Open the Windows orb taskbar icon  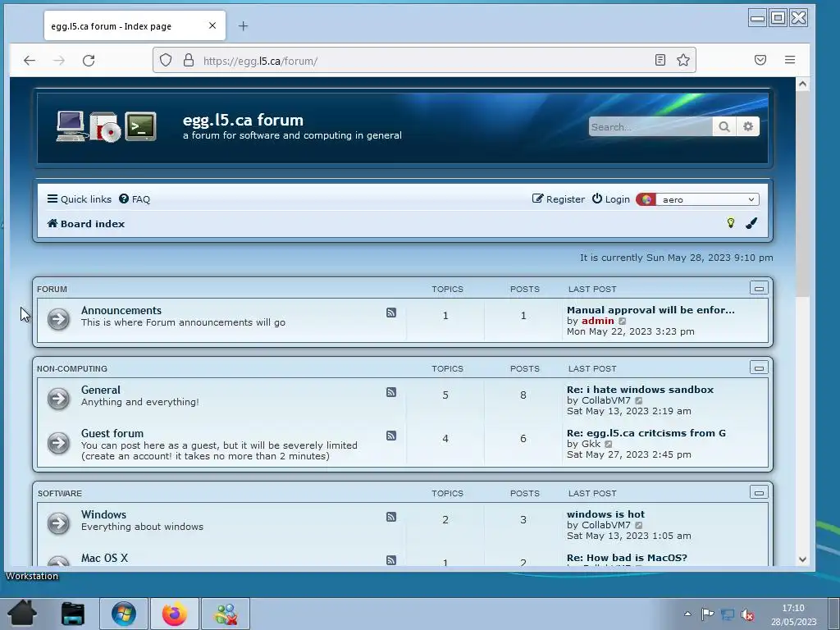click(124, 614)
